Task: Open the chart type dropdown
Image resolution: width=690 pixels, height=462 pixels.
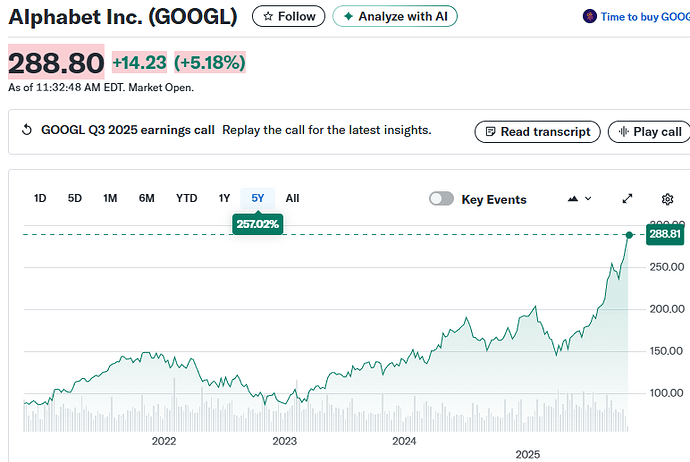Action: [x=579, y=199]
